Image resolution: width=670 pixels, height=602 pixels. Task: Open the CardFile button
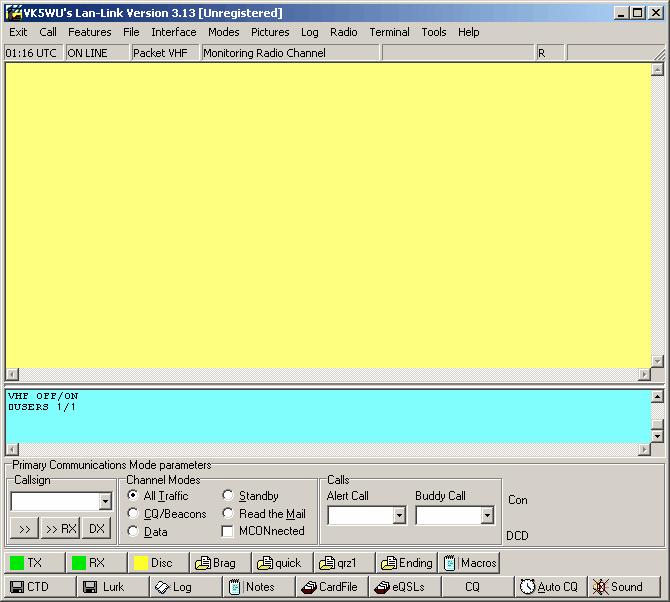click(330, 587)
